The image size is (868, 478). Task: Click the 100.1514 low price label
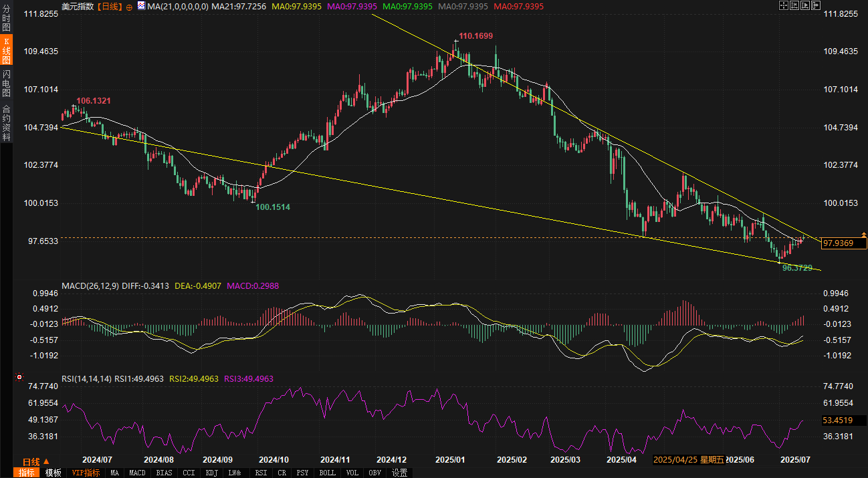pos(273,207)
